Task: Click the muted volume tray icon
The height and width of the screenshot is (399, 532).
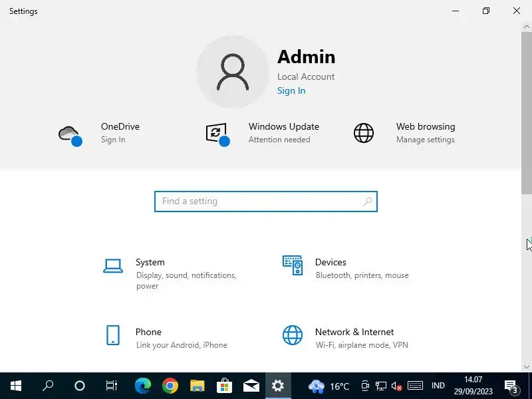Action: (x=396, y=386)
